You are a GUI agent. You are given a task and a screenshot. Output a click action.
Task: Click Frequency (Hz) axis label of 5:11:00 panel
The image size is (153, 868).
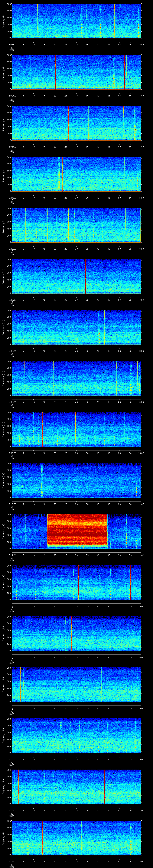[4, 531]
